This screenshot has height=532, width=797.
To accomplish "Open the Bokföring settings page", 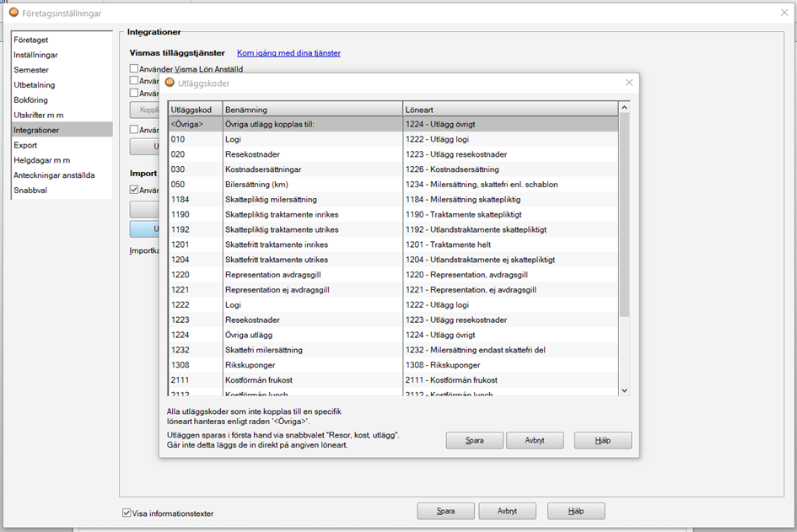I will click(x=62, y=100).
